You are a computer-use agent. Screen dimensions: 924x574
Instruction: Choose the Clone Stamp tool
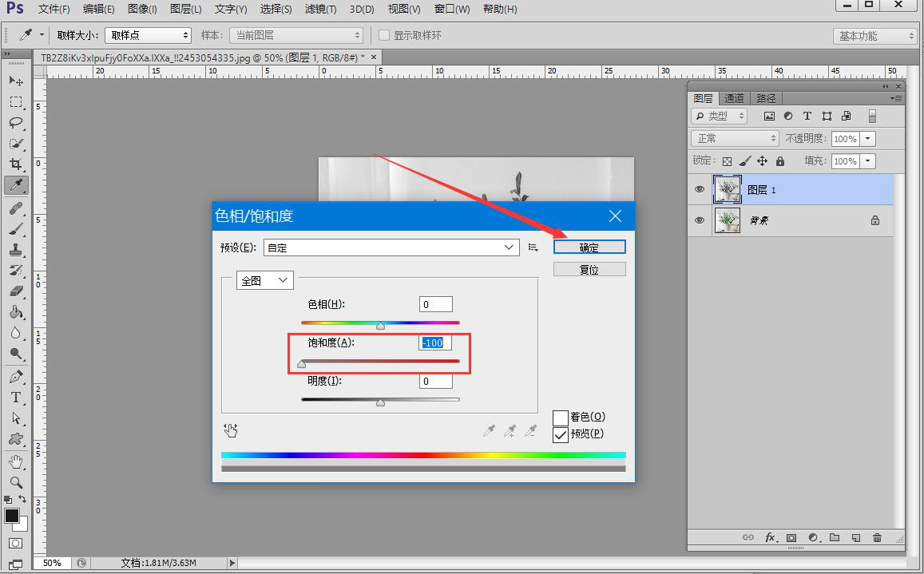pos(15,250)
